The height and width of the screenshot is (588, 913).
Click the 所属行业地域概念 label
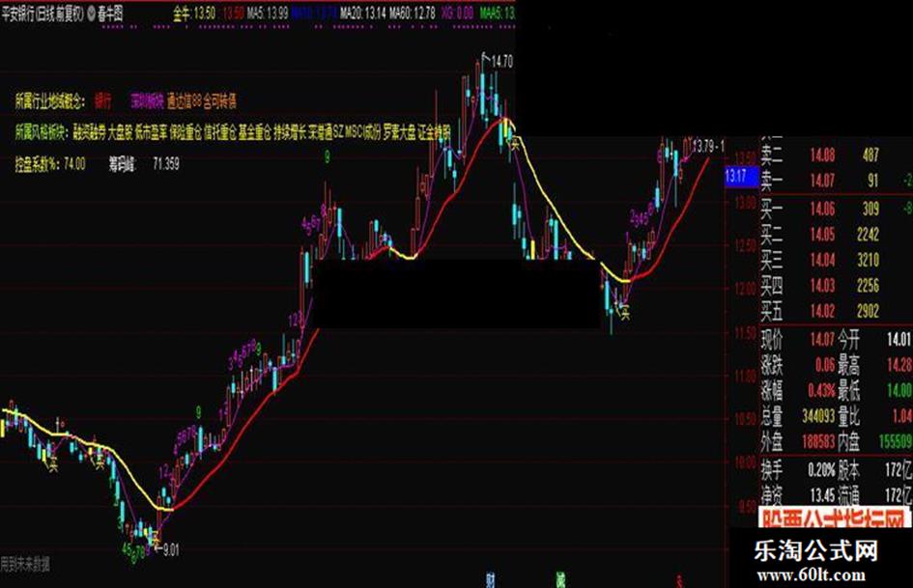pos(50,102)
